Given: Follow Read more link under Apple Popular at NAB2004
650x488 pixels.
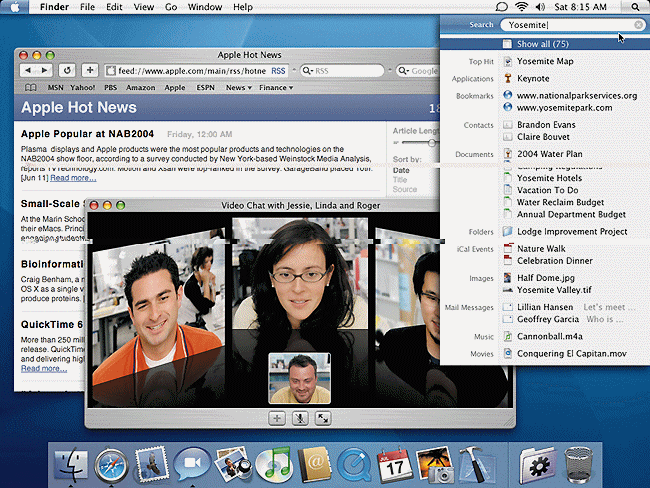Looking at the screenshot, I should point(74,178).
